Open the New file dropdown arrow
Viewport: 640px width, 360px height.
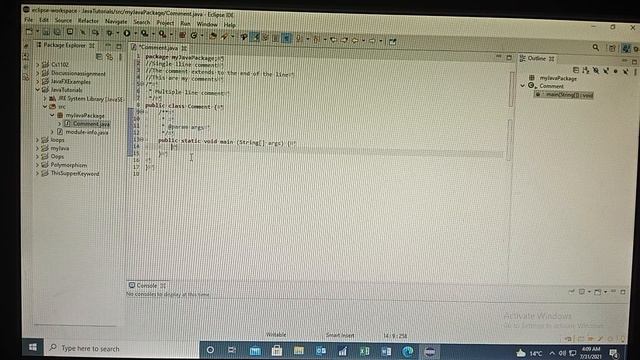click(x=37, y=31)
